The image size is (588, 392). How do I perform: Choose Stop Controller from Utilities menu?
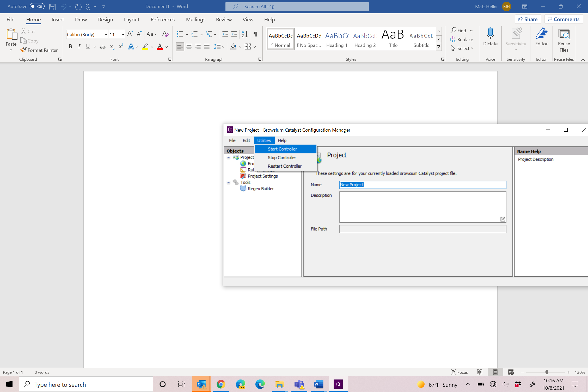(282, 157)
